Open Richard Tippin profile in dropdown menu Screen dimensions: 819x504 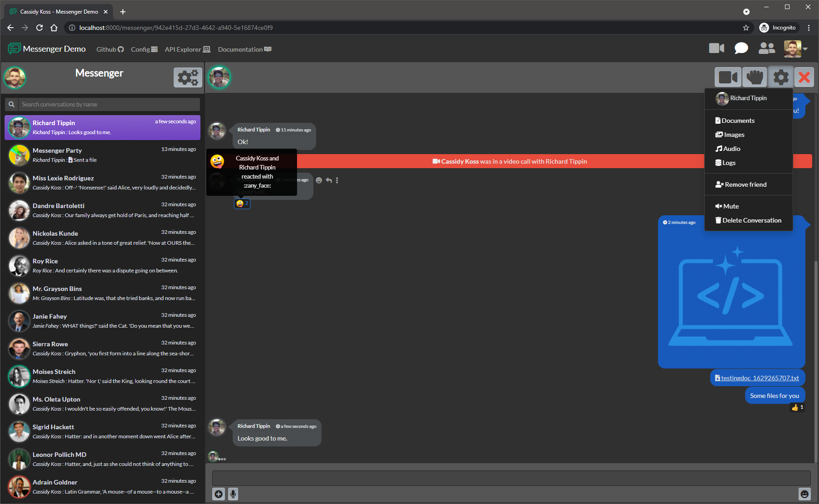point(741,98)
